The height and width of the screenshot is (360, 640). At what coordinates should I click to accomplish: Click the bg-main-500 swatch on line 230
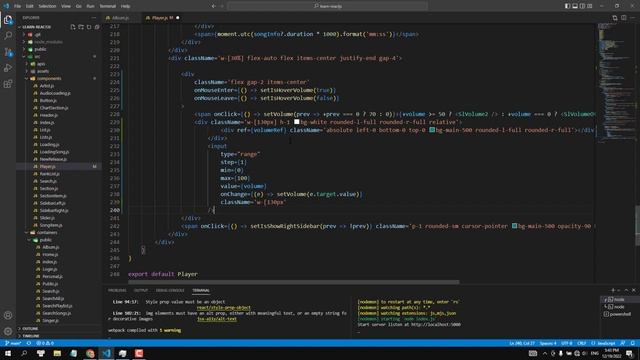tap(432, 130)
